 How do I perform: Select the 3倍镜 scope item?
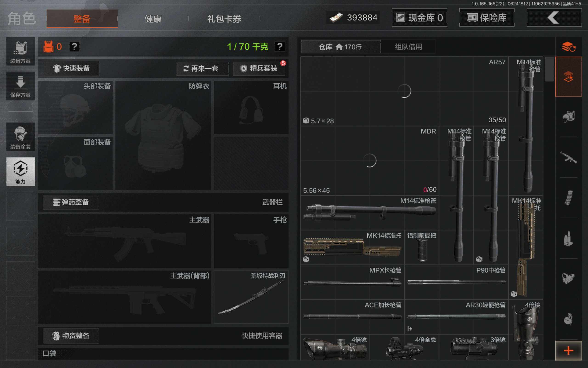click(474, 347)
